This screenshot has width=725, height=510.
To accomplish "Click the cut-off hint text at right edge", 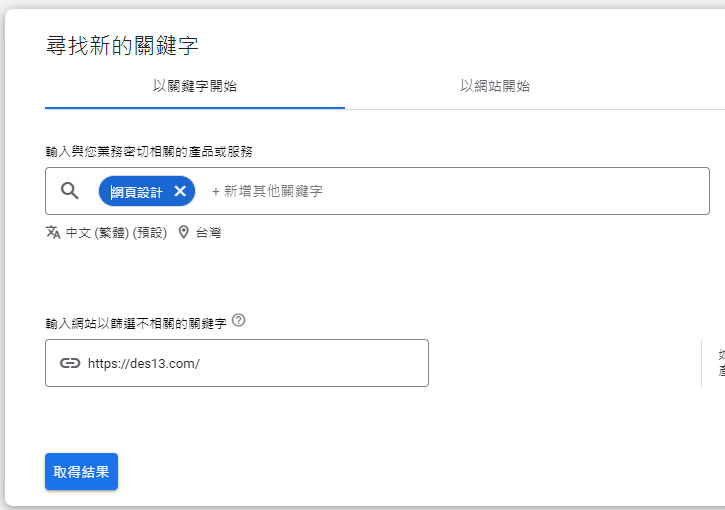I will coord(720,362).
